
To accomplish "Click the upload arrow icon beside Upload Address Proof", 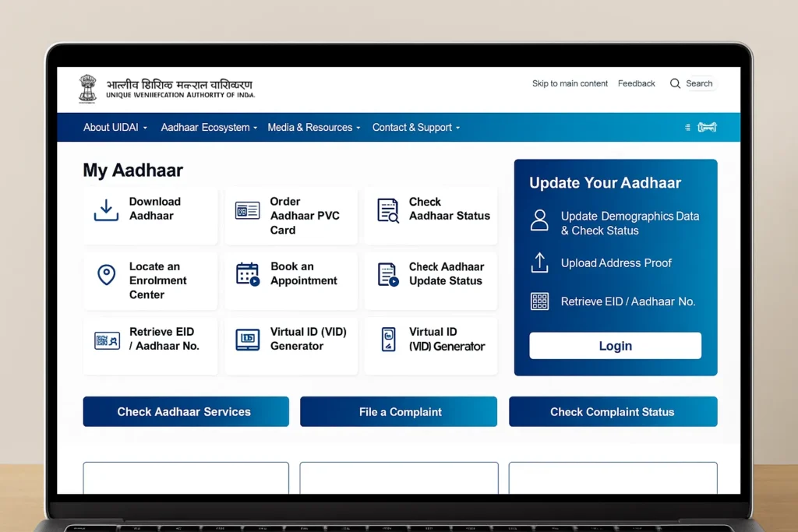I will click(x=539, y=263).
